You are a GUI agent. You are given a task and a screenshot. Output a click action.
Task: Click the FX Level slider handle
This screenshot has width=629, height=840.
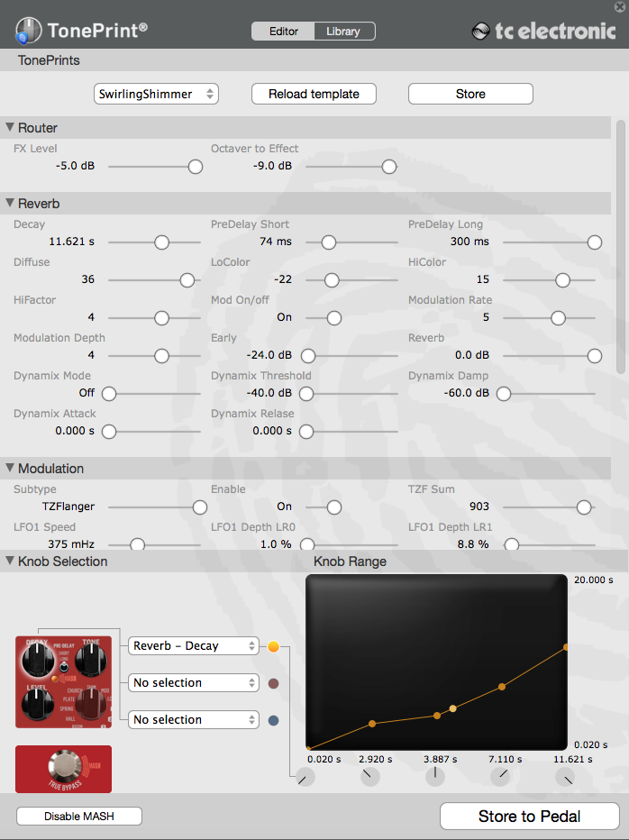(196, 167)
